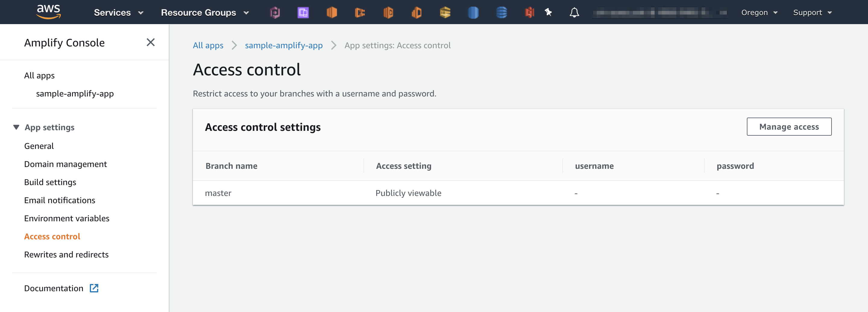The image size is (868, 312).
Task: Open the notifications bell
Action: (574, 12)
